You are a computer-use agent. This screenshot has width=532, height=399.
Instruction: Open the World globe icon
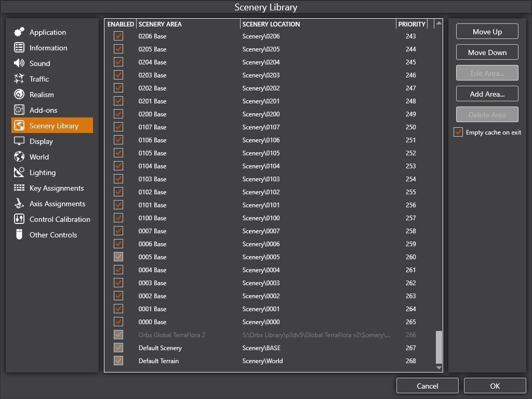(19, 157)
